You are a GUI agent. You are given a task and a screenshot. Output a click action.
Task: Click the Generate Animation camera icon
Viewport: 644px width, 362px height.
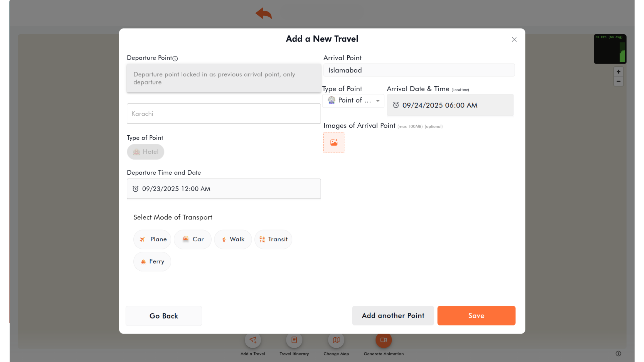pyautogui.click(x=384, y=340)
